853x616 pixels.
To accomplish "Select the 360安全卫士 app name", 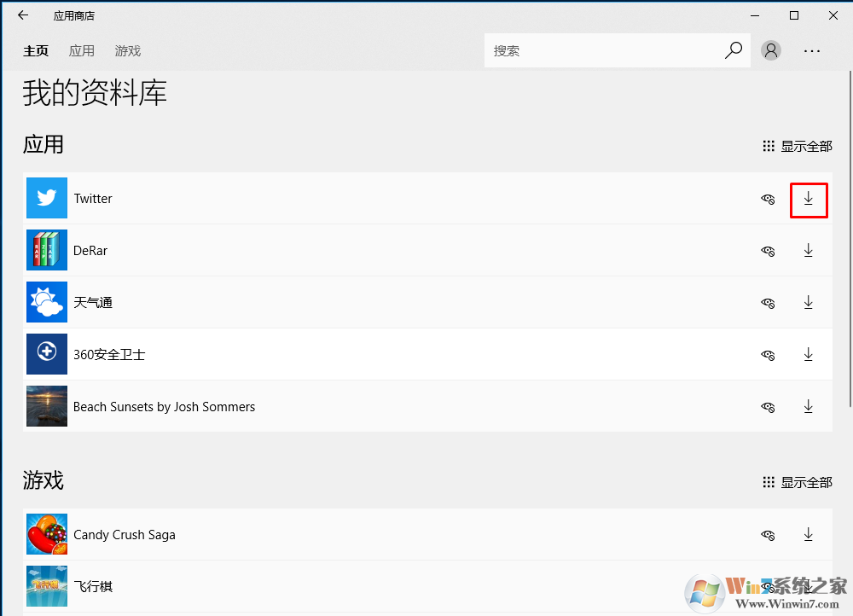I will 109,355.
